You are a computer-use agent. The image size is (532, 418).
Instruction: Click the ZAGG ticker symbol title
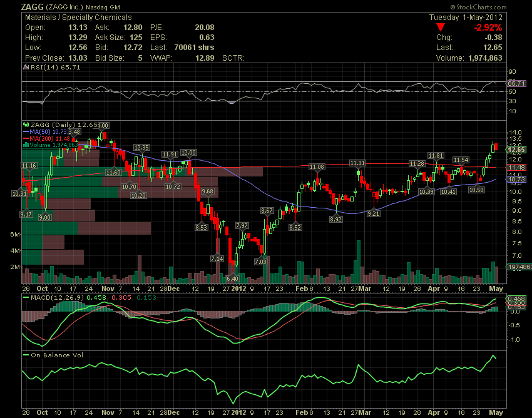[32, 7]
